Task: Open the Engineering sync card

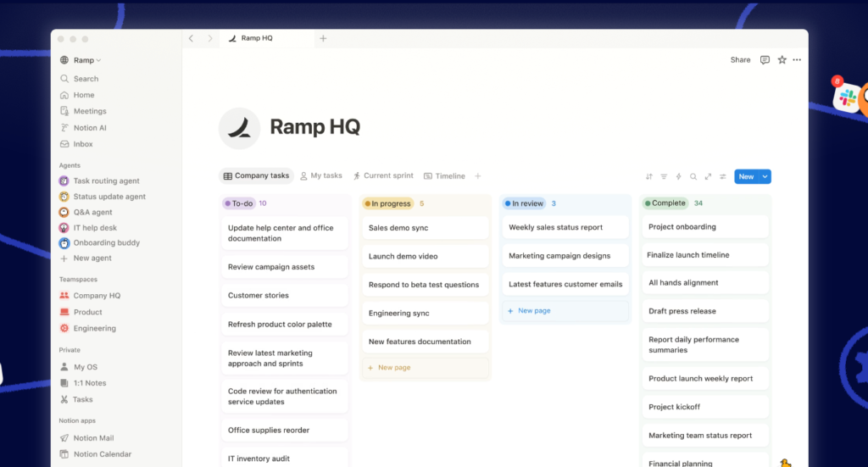Action: click(426, 314)
